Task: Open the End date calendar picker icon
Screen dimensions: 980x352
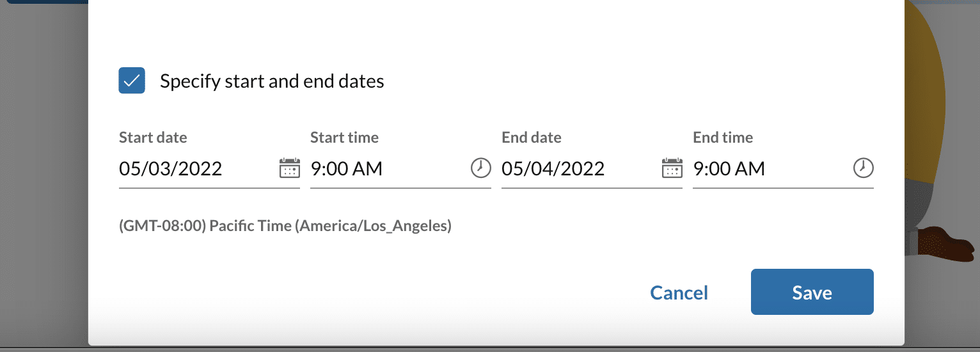Action: (672, 168)
